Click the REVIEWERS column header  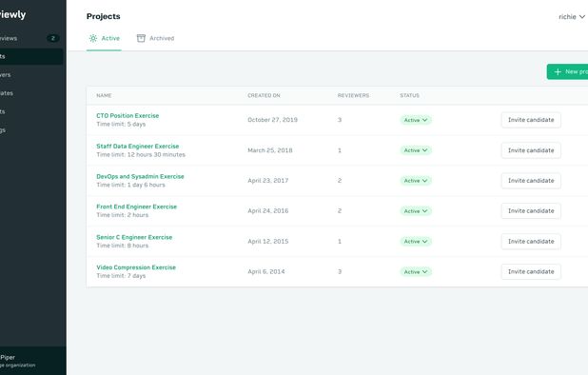pos(353,95)
